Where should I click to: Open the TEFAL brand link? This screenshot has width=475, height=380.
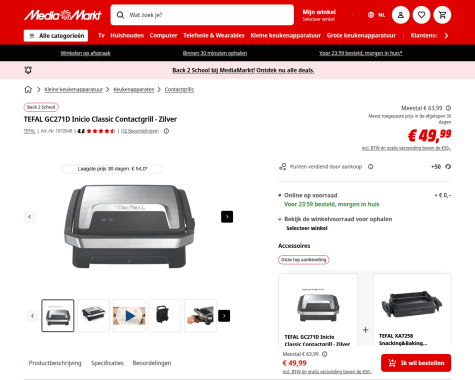[x=29, y=131]
